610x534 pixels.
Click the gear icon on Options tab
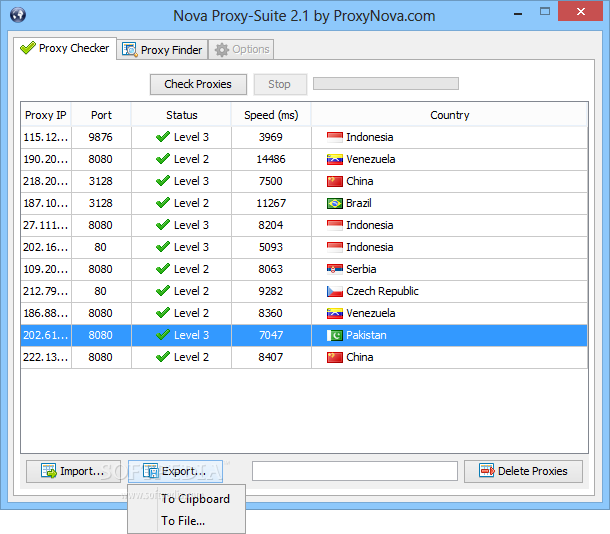[x=222, y=50]
